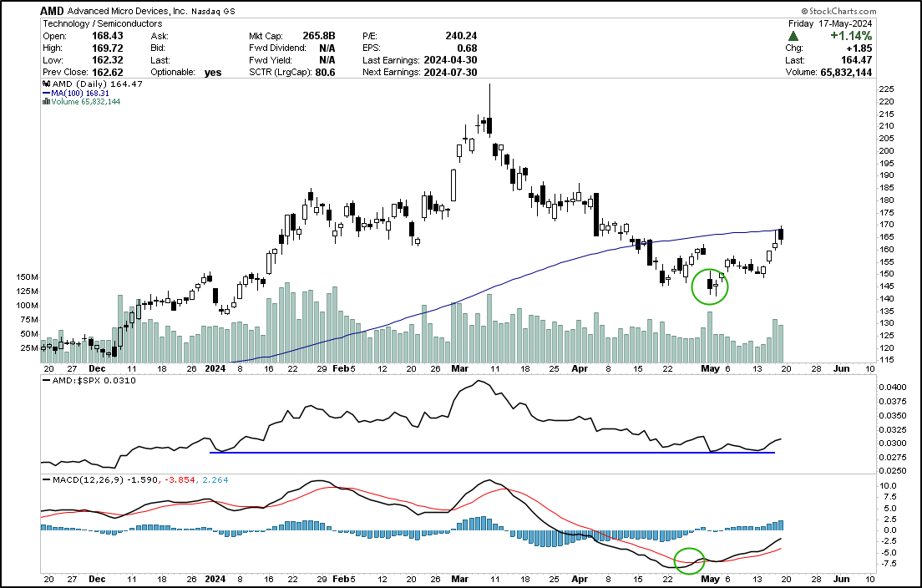Click the Low value 162.32

[x=108, y=60]
